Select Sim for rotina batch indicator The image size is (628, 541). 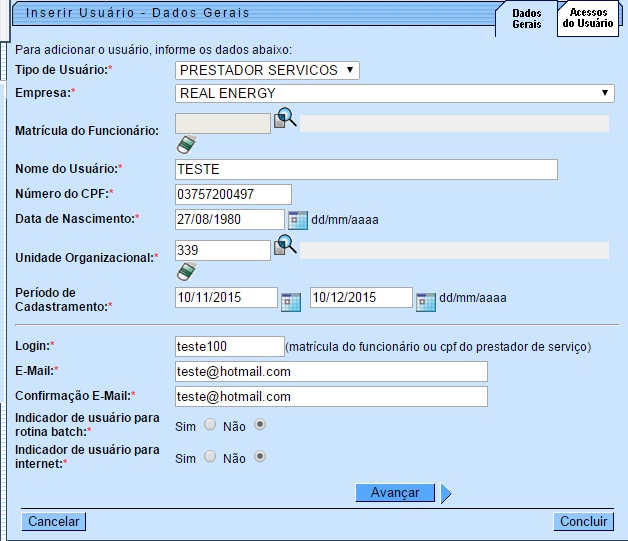pos(210,424)
